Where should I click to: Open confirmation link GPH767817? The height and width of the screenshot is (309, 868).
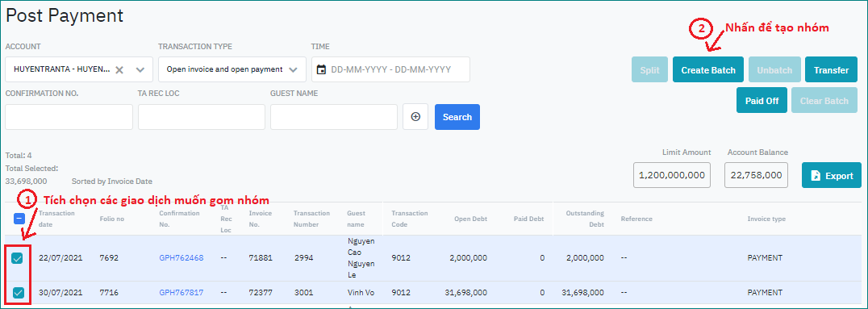tap(182, 292)
